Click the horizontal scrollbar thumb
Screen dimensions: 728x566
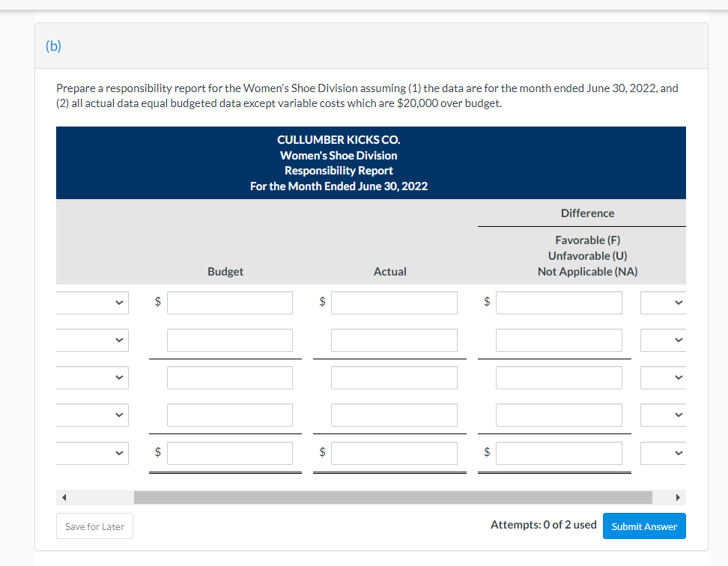pyautogui.click(x=393, y=497)
